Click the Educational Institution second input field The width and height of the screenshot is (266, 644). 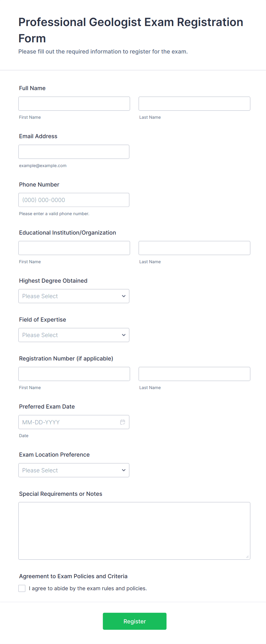(194, 248)
